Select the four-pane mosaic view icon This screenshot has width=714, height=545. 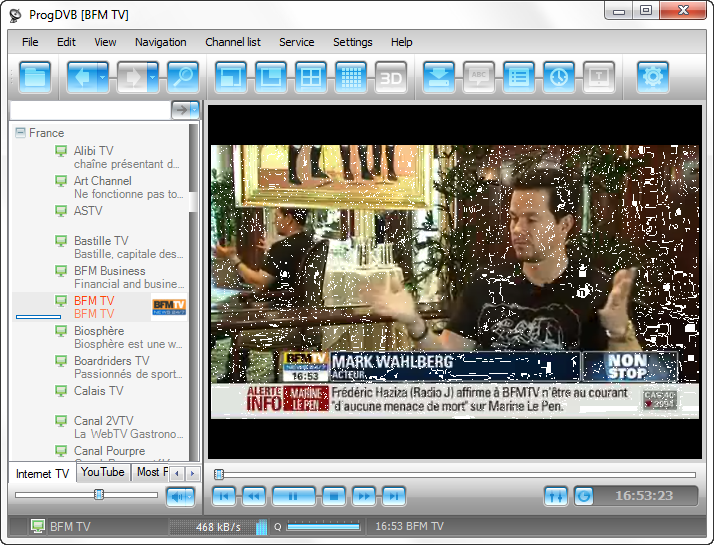coord(311,77)
